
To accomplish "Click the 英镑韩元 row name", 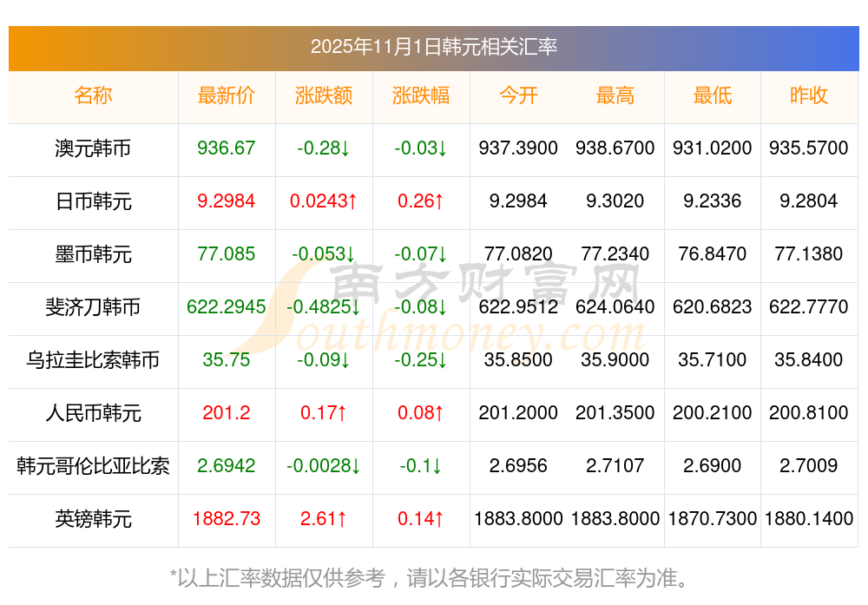I will click(x=93, y=519).
